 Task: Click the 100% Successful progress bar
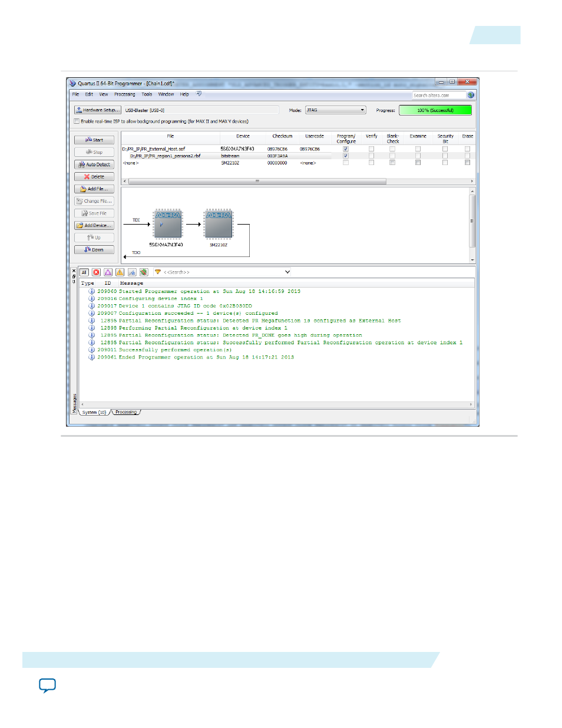tap(435, 110)
